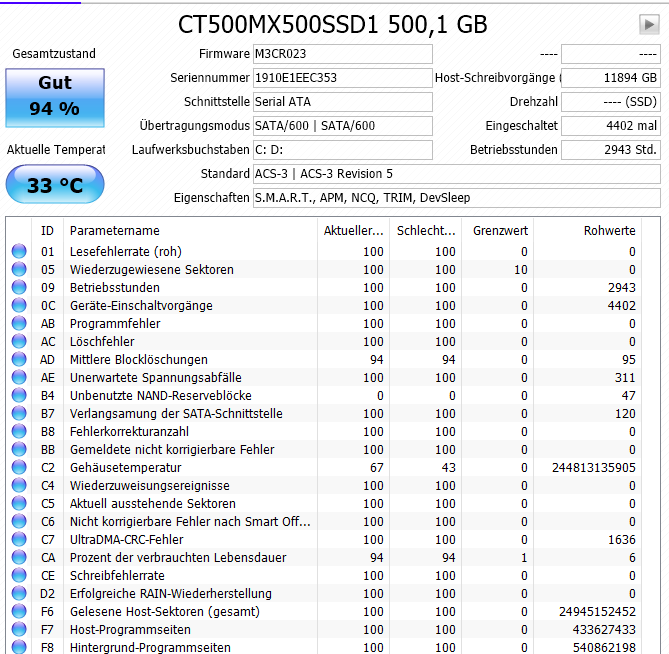Click the status dot for Wiederzuweisungsereignisse

(19, 485)
